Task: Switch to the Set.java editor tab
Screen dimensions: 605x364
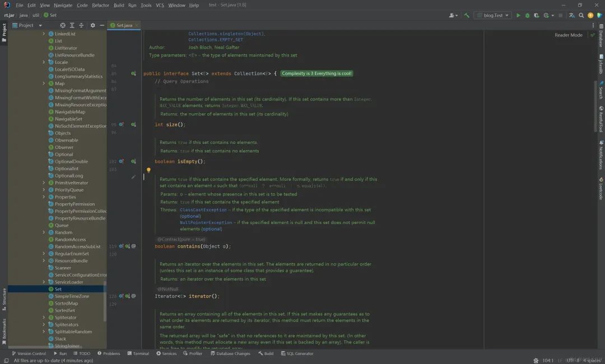Action: tap(123, 25)
